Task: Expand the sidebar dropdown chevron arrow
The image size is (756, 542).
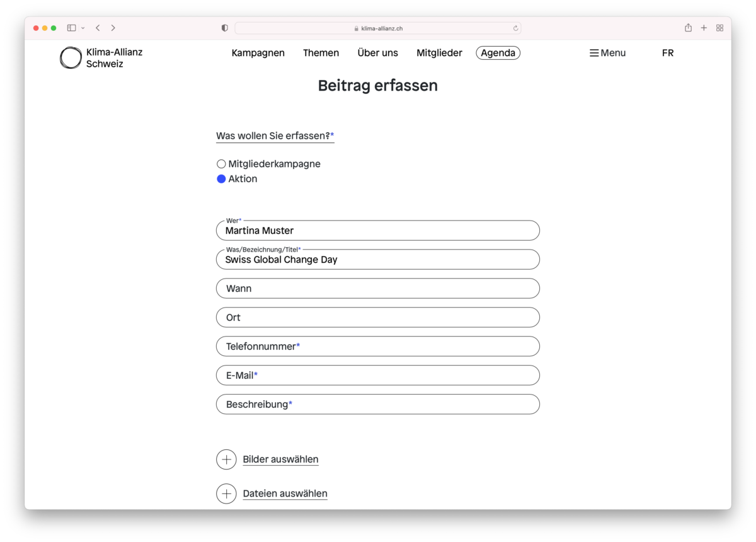Action: click(x=83, y=28)
